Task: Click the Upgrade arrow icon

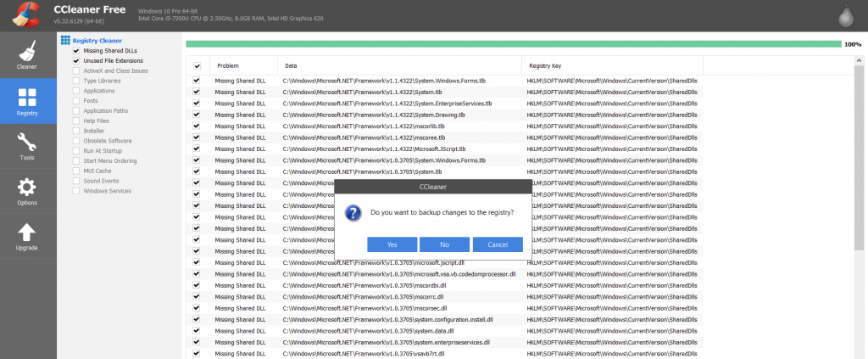Action: coord(27,233)
